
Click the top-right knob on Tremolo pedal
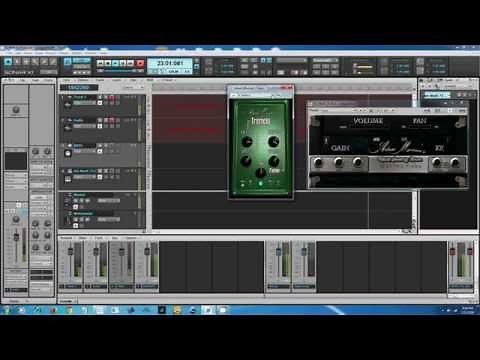click(273, 141)
